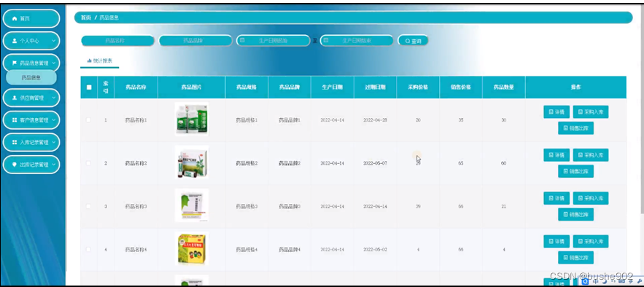Click 采购入库 for 药品名称1
The image size is (644, 287).
[591, 112]
